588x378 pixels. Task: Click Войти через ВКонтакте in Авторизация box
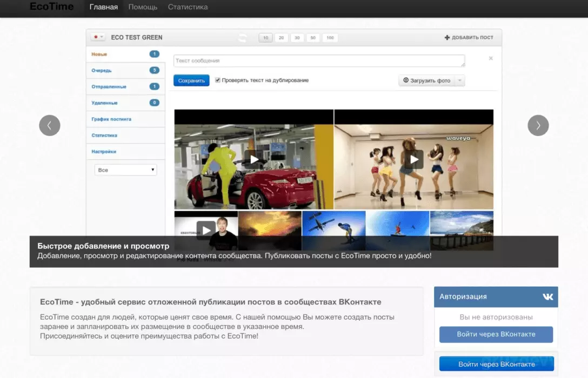(x=496, y=334)
